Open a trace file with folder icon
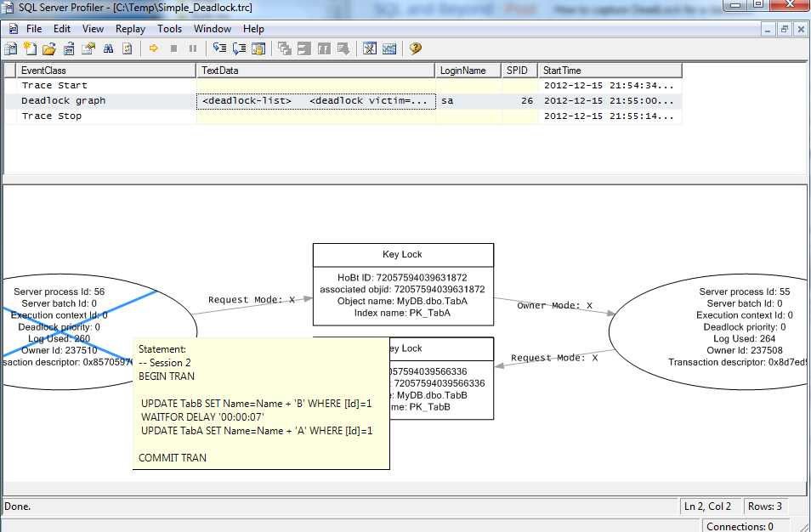 point(49,48)
